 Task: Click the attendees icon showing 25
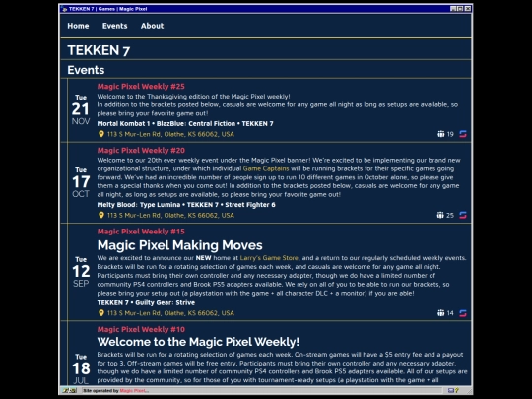click(440, 215)
